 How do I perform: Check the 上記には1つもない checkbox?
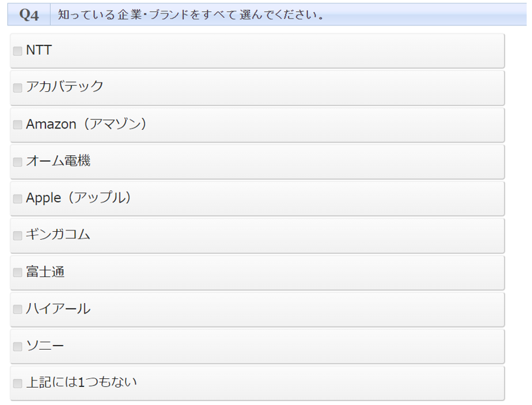point(18,384)
